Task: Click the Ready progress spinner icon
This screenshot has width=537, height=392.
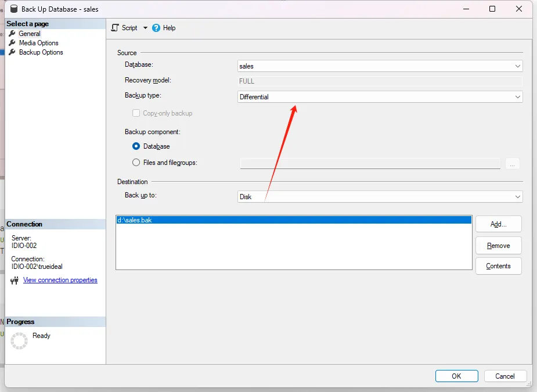Action: 19,341
